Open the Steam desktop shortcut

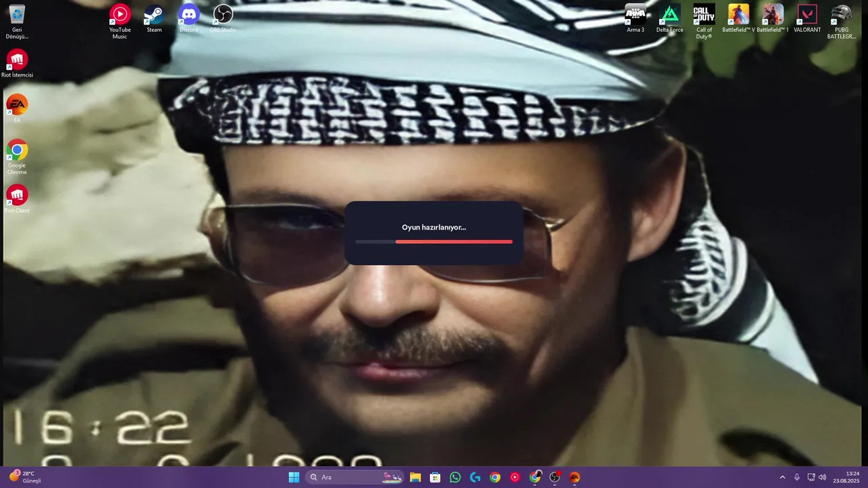tap(154, 19)
